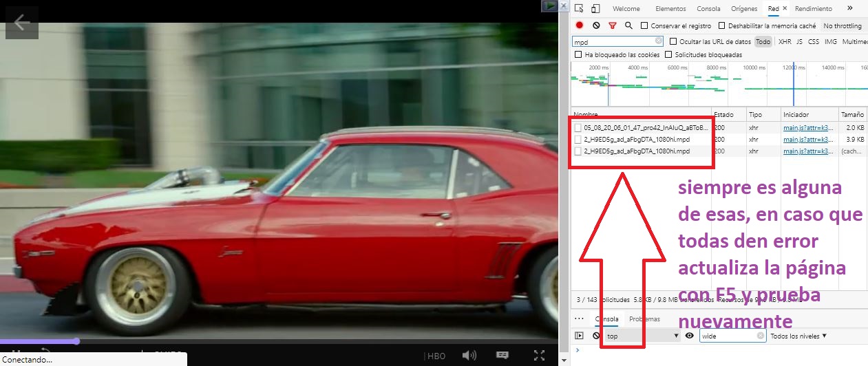Switch to the Welcome tab

[626, 8]
